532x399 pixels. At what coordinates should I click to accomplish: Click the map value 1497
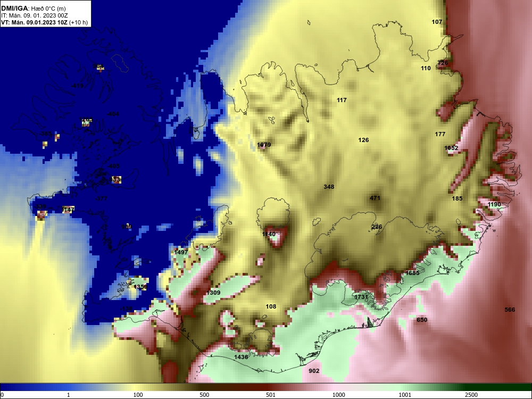point(181,252)
